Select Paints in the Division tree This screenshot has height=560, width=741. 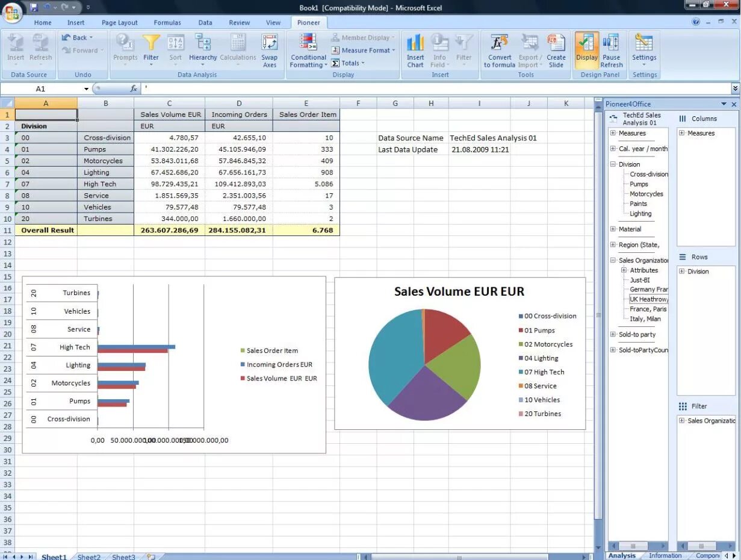coord(639,204)
